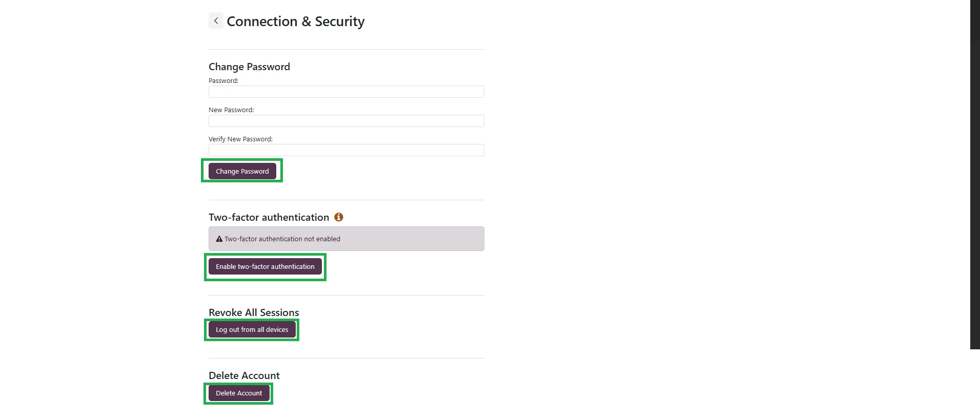The width and height of the screenshot is (980, 420).
Task: Click the Delete Account section heading
Action: pos(244,376)
